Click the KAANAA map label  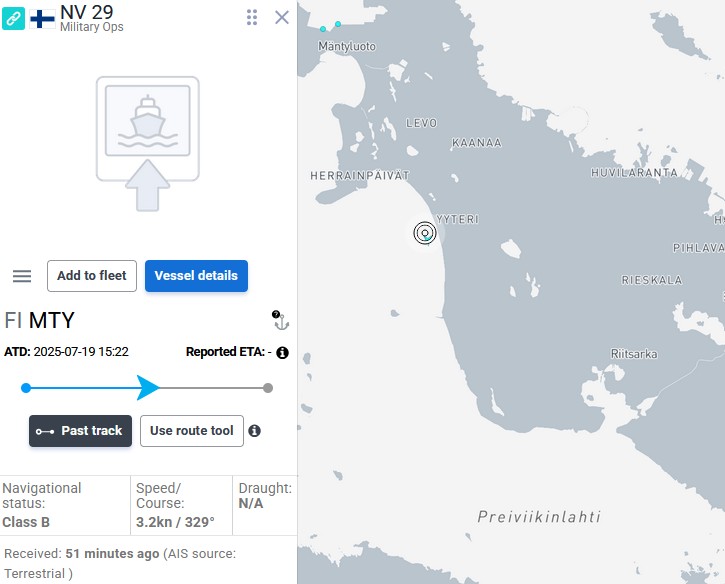point(477,143)
